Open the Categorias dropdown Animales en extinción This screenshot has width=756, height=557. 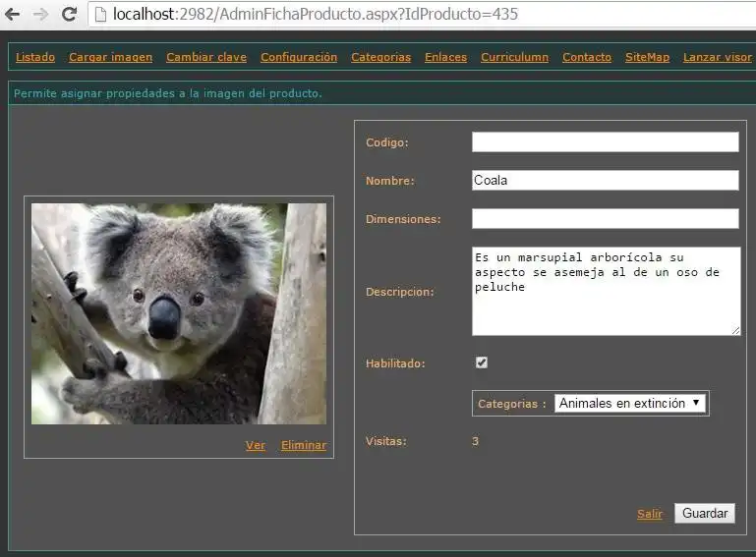(x=630, y=404)
